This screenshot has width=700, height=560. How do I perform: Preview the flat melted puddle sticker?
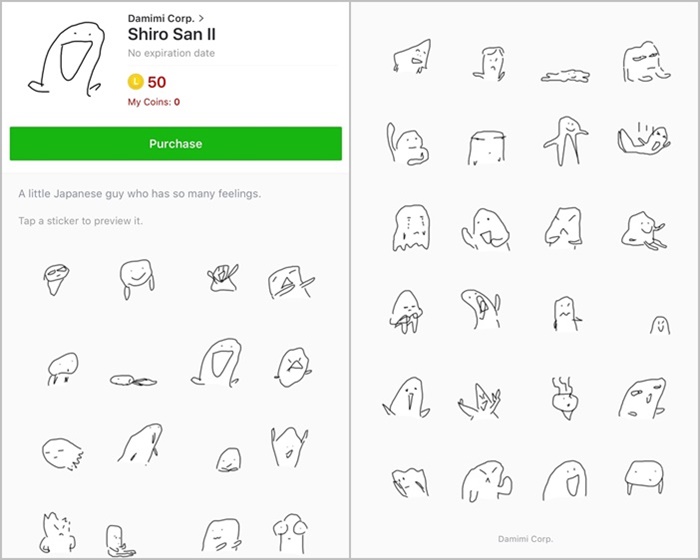565,76
